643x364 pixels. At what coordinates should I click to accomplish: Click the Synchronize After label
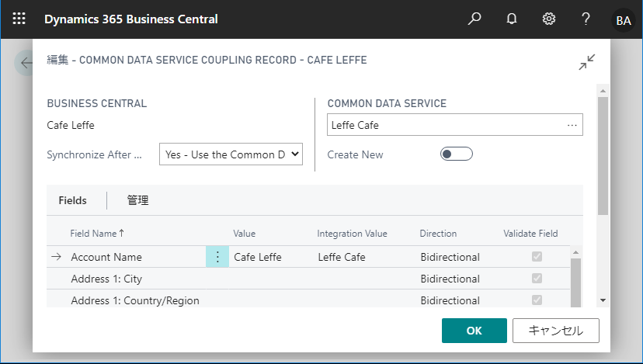[94, 154]
